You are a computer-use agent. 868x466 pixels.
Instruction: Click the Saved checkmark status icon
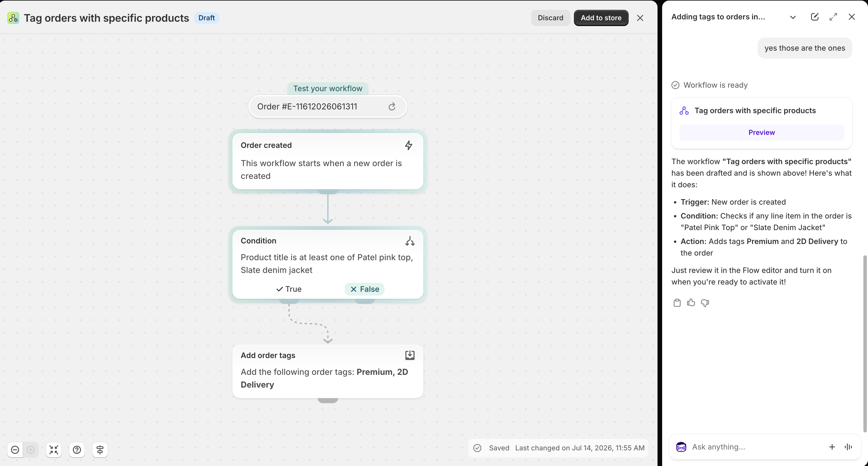(477, 448)
